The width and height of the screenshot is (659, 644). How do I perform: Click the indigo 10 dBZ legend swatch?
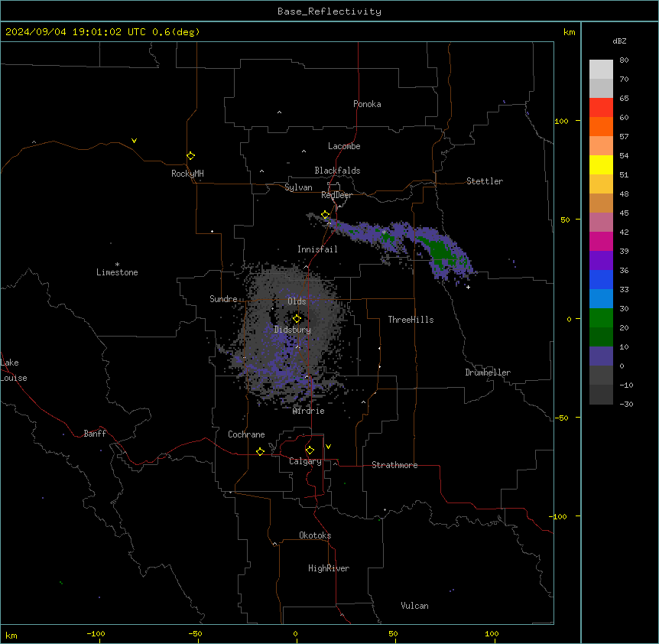pos(601,356)
